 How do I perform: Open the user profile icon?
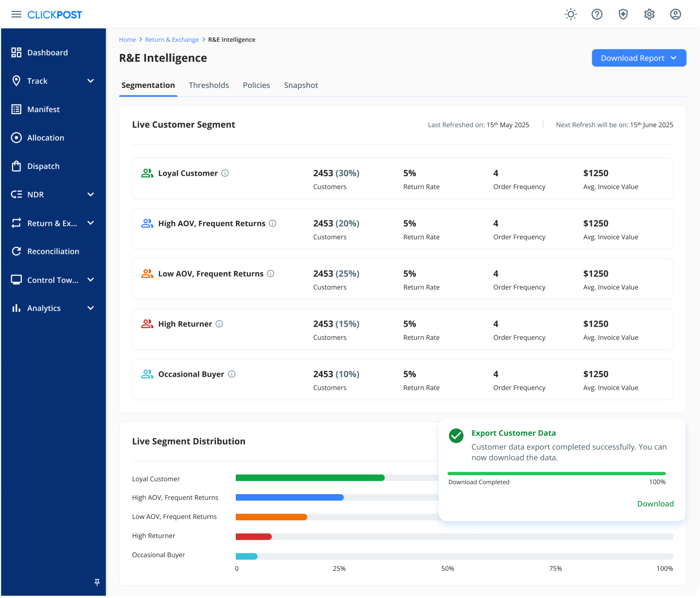(x=675, y=14)
